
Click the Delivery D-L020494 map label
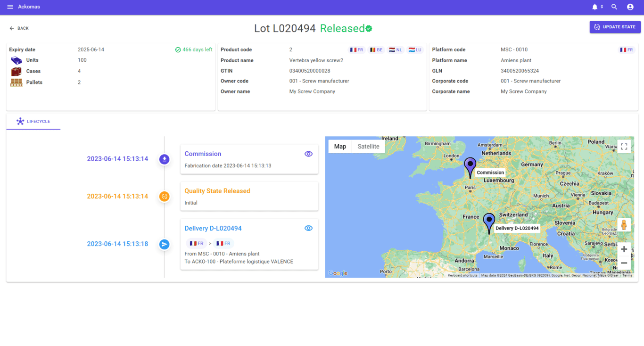tap(517, 228)
